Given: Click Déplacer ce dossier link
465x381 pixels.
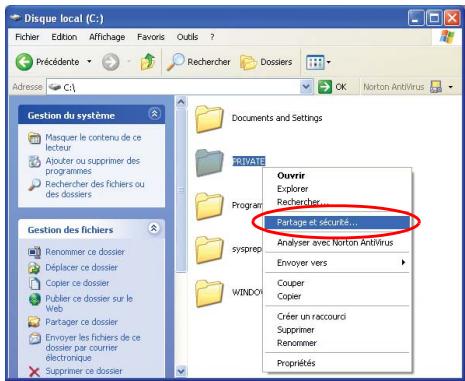Looking at the screenshot, I should [x=82, y=267].
